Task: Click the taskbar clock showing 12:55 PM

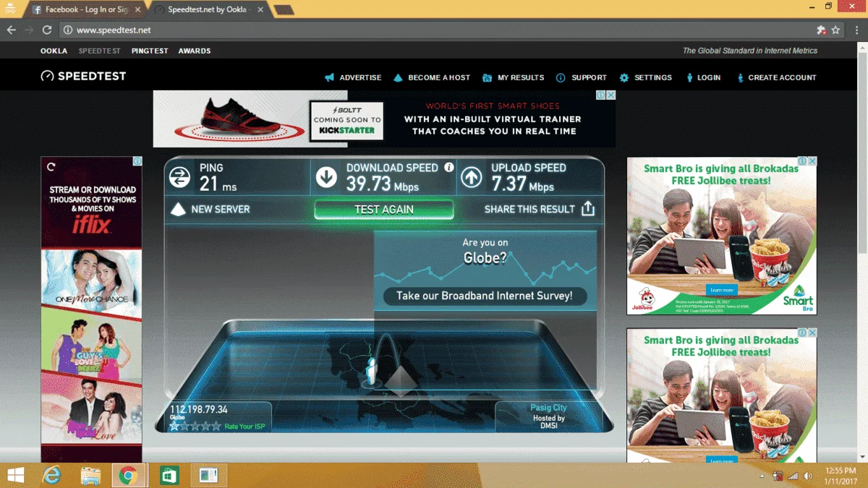Action: [x=839, y=476]
